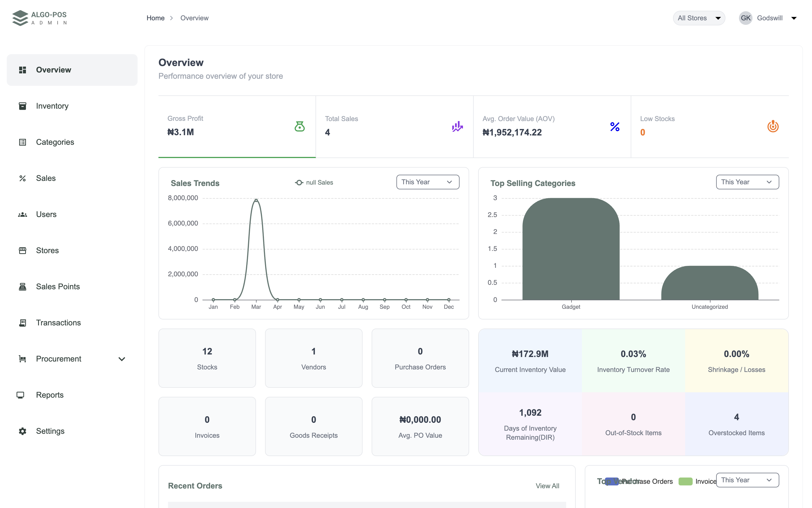Click the Current Inventory Value tile
The height and width of the screenshot is (508, 812).
pyautogui.click(x=530, y=361)
